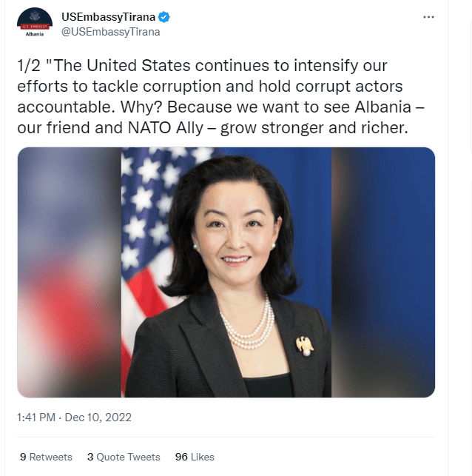Click the blurred blue right side of photo
This screenshot has width=472, height=476.
(x=383, y=272)
